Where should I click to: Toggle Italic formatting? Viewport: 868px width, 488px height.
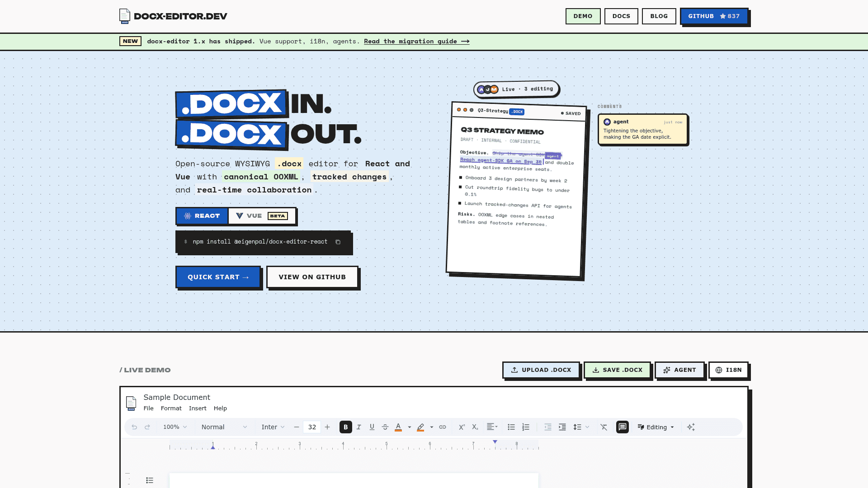[359, 427]
